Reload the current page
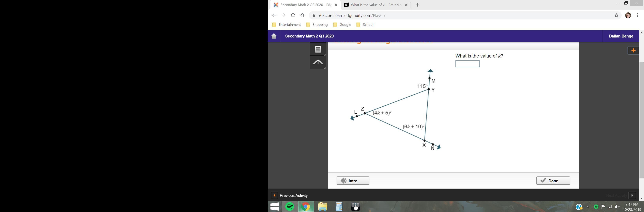The width and height of the screenshot is (644, 212). click(x=293, y=15)
